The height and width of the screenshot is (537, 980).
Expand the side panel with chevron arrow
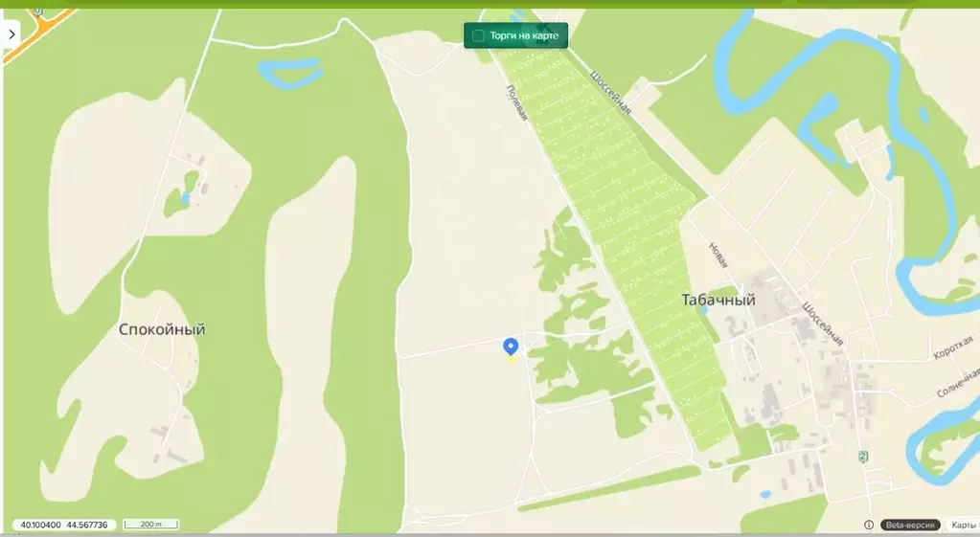tap(11, 34)
